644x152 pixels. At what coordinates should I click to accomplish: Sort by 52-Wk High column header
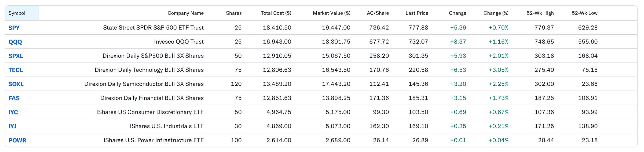(x=540, y=13)
